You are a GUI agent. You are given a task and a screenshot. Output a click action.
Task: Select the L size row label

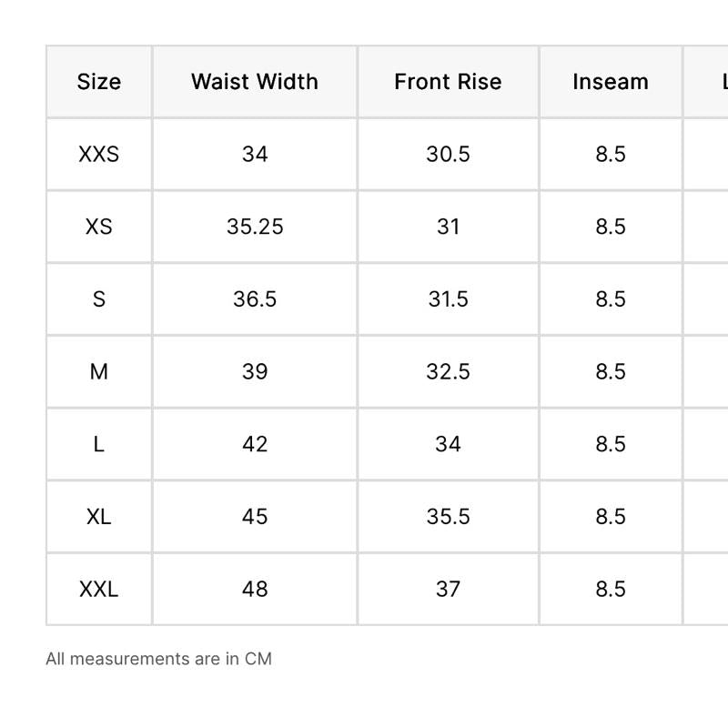pos(99,444)
